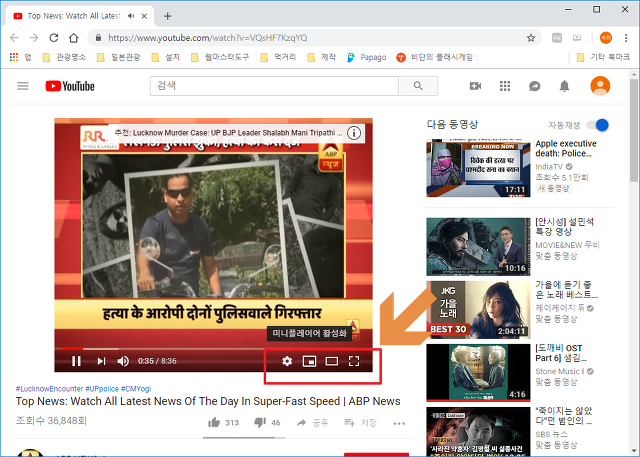640x457 pixels.
Task: Open the IndiaTV channel name
Action: coord(549,166)
